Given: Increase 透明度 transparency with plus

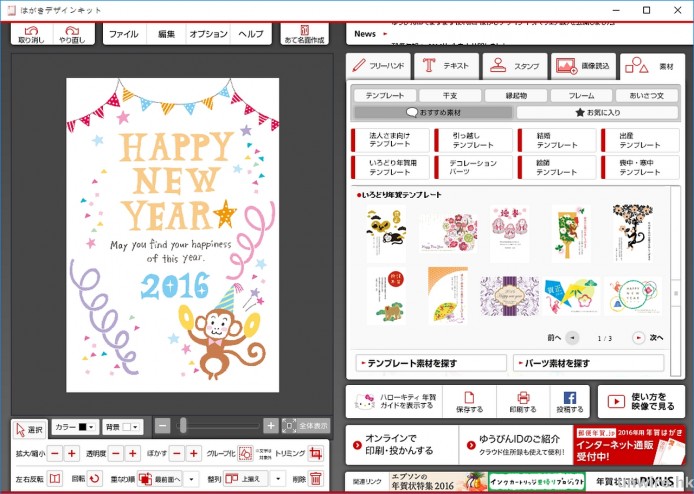Looking at the screenshot, I should click(132, 453).
